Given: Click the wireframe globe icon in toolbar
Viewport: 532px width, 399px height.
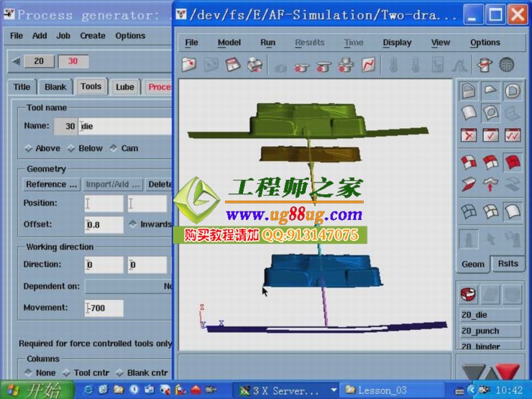Looking at the screenshot, I should (x=507, y=65).
